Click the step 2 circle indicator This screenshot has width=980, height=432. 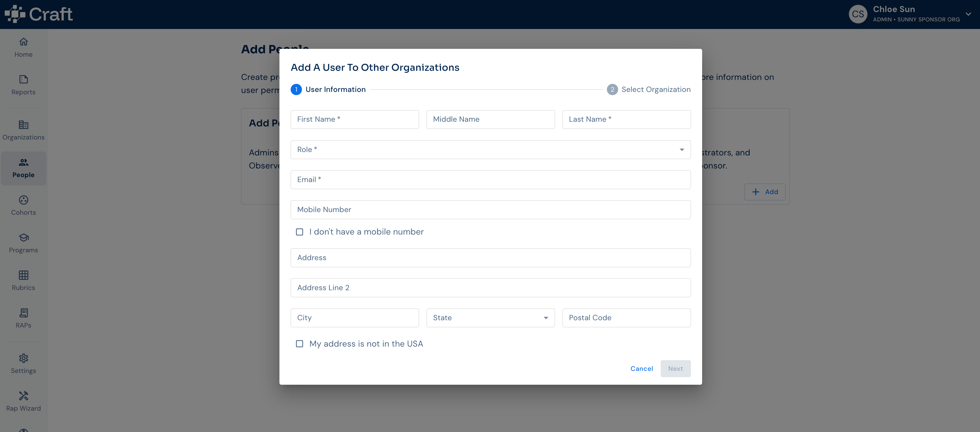pos(612,90)
